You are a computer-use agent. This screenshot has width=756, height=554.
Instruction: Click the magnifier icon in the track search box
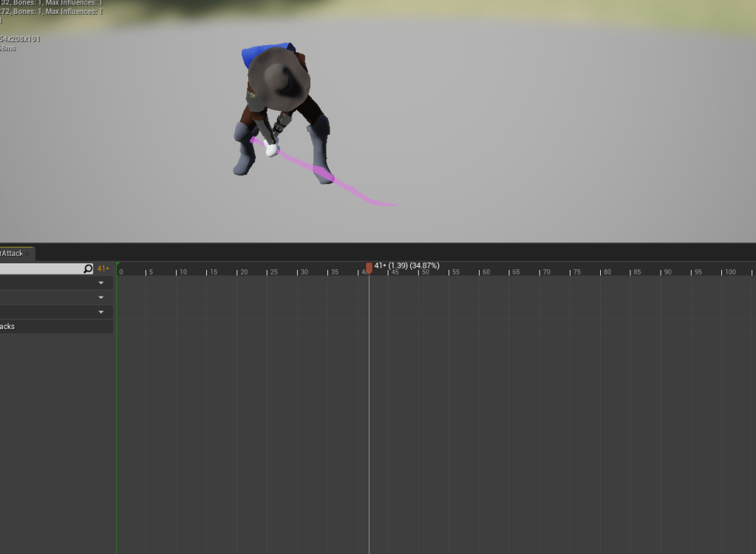88,268
